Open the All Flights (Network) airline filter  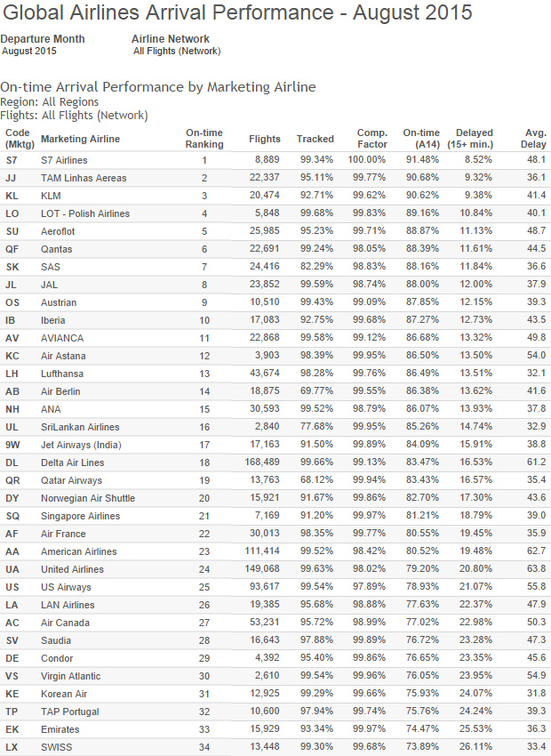pos(176,52)
